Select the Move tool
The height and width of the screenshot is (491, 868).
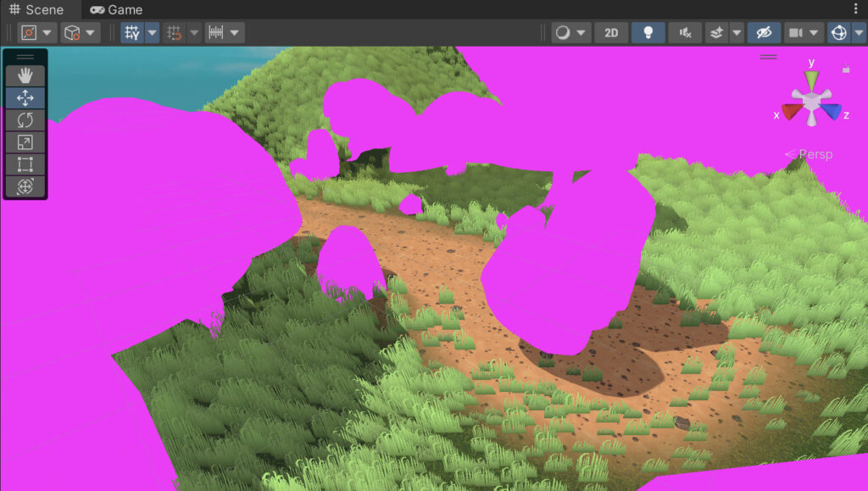(x=25, y=98)
